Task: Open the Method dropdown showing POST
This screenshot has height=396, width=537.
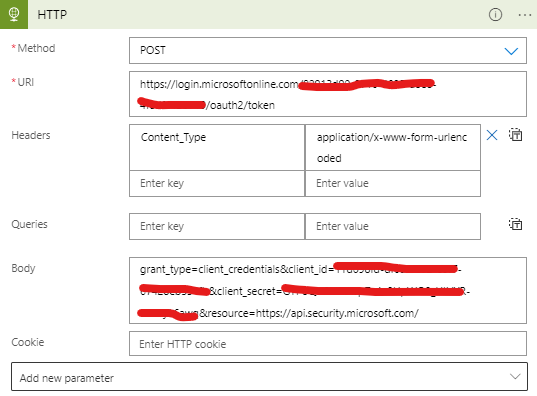Action: (x=328, y=50)
